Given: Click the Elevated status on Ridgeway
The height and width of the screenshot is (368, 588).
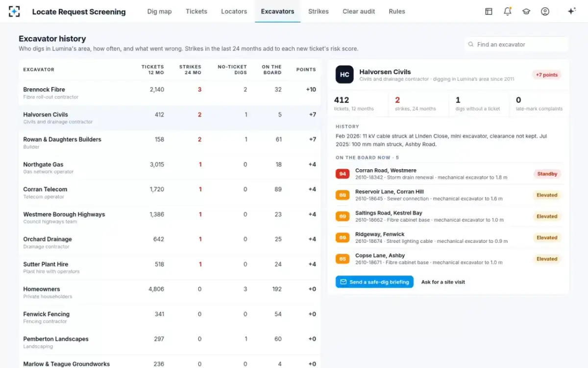Looking at the screenshot, I should point(547,237).
